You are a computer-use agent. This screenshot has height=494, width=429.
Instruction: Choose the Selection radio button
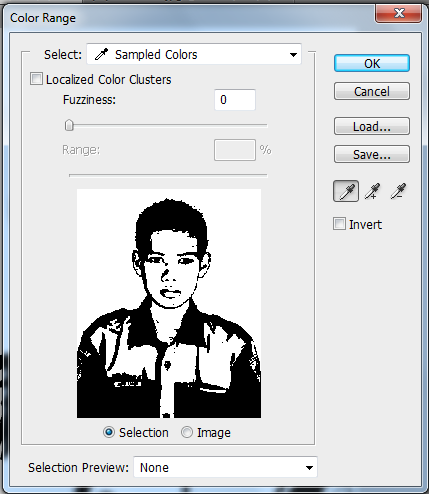coord(109,432)
